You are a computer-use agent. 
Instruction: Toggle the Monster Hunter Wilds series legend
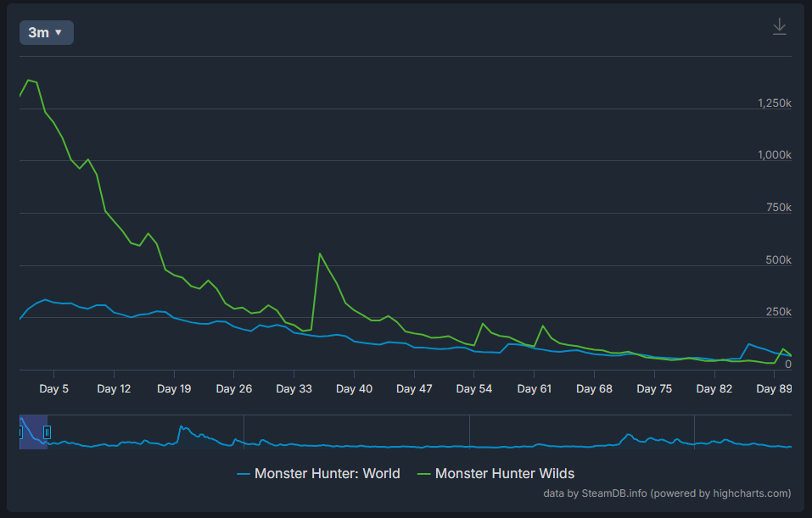(x=496, y=474)
